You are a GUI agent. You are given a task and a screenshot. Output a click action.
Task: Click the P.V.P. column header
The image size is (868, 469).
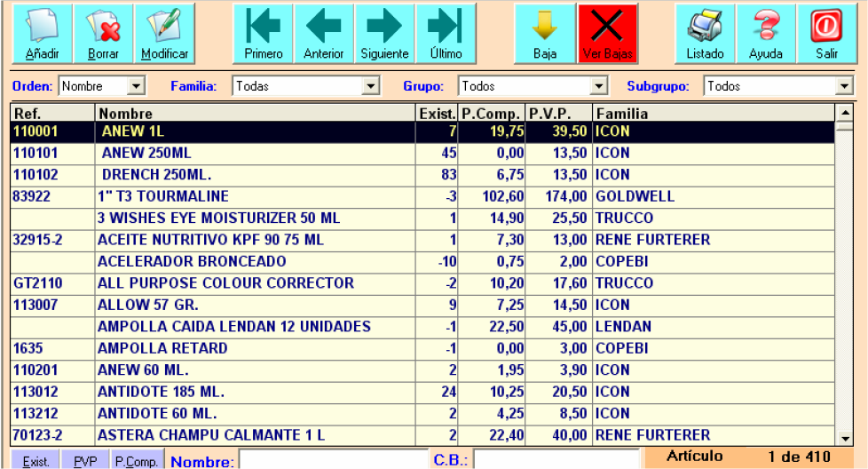[x=558, y=114]
